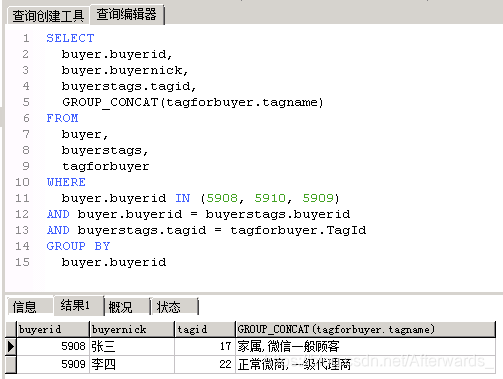
Task: Select the current row arrow indicator for row 5908
Action: click(x=11, y=347)
